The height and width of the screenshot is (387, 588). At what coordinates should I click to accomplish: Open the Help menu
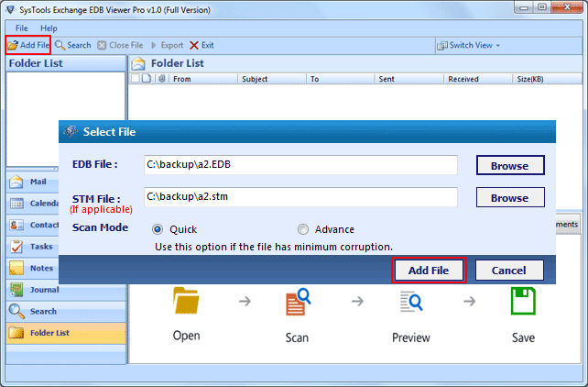tap(49, 28)
